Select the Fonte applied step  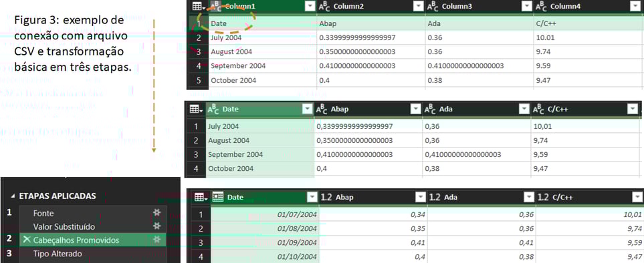(x=93, y=213)
